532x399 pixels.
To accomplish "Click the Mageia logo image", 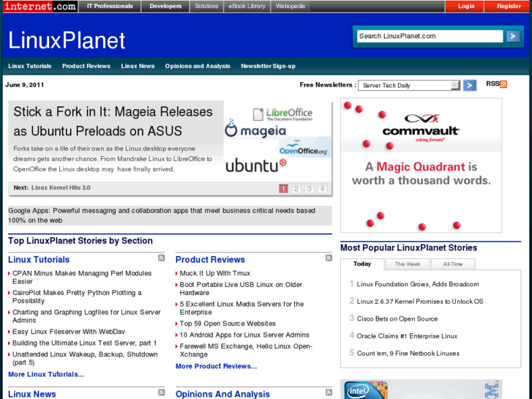I will pyautogui.click(x=255, y=129).
